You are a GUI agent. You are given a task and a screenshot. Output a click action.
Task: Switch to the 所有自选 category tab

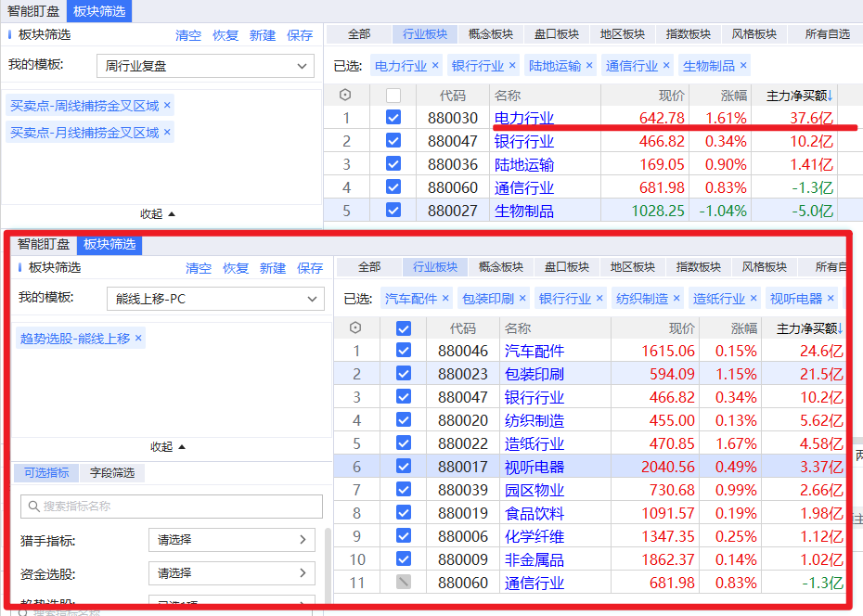point(827,34)
